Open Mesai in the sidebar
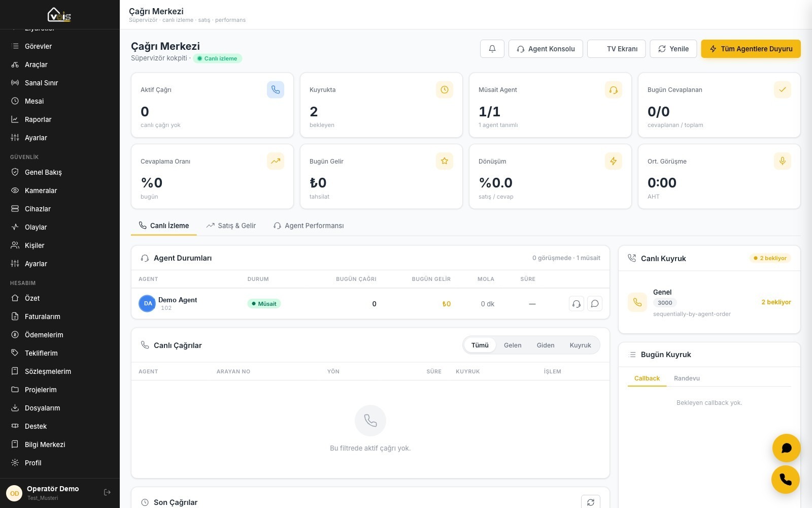This screenshot has height=508, width=812. tap(60, 101)
